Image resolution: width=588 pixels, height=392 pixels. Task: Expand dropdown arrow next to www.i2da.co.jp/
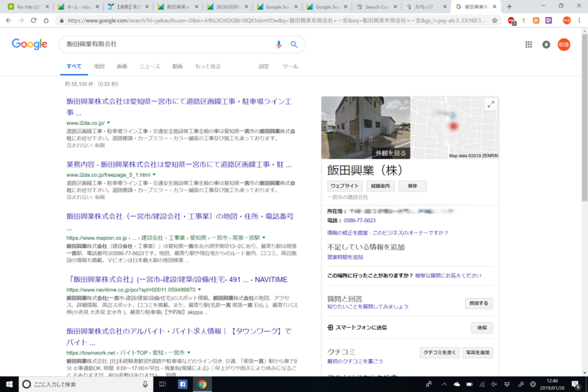point(109,123)
